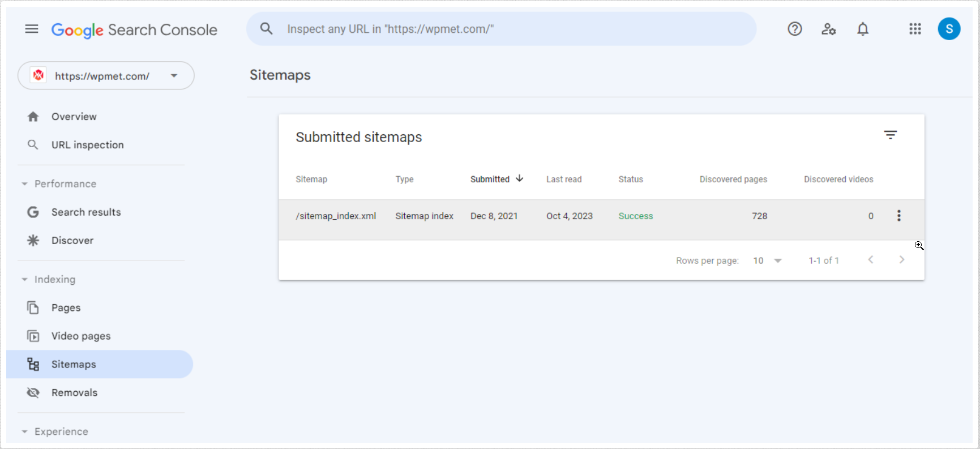Collapse the Indexing section
Image resolution: width=980 pixels, height=449 pixels.
point(24,280)
